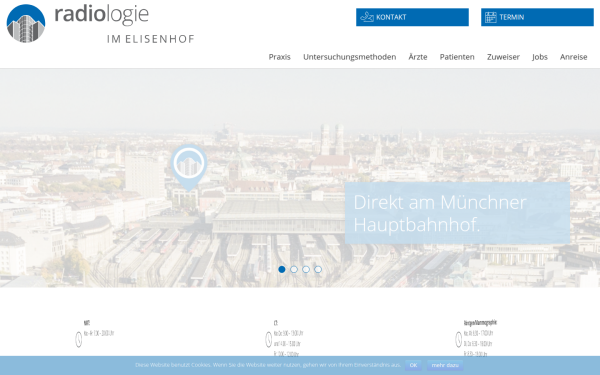600x375 pixels.
Task: Select the second slider dot
Action: (x=294, y=269)
